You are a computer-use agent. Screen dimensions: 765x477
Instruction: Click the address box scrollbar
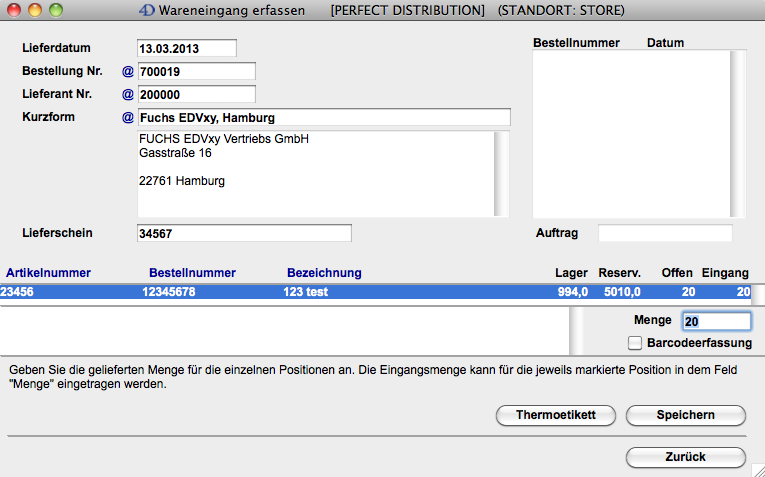tap(502, 173)
